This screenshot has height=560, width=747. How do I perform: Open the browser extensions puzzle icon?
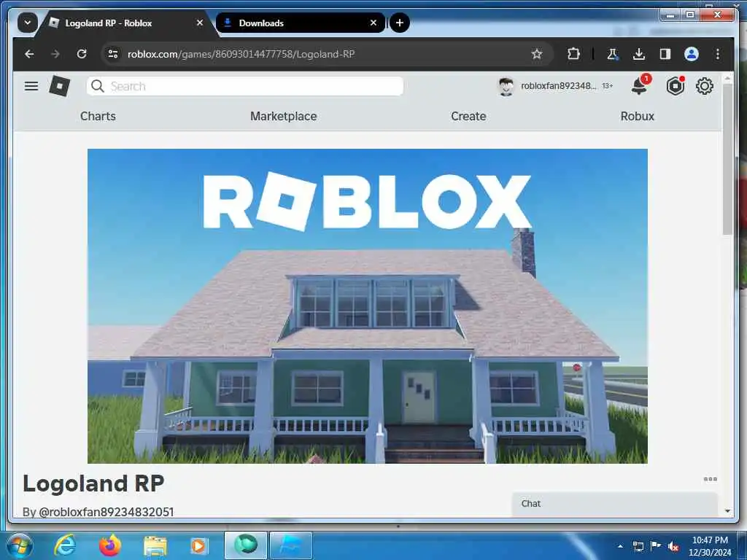[x=573, y=54]
